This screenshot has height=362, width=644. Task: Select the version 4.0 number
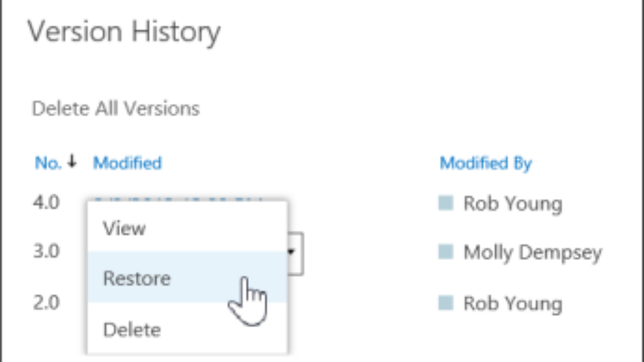click(46, 203)
